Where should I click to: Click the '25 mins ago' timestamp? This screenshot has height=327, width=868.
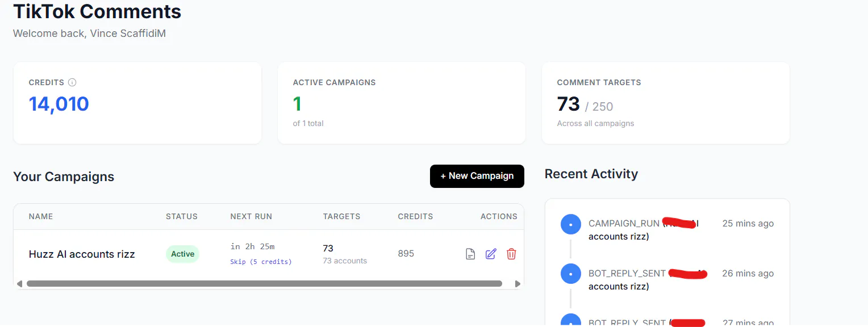pos(748,224)
